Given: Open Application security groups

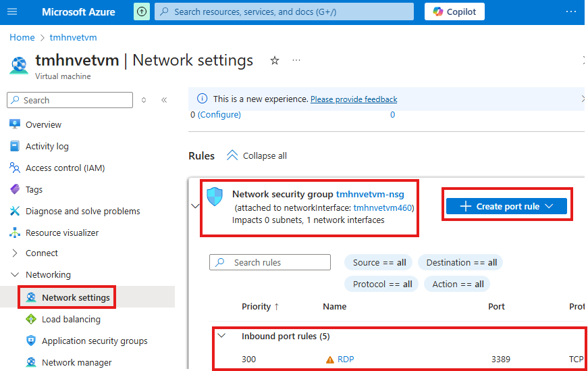Looking at the screenshot, I should tap(95, 341).
